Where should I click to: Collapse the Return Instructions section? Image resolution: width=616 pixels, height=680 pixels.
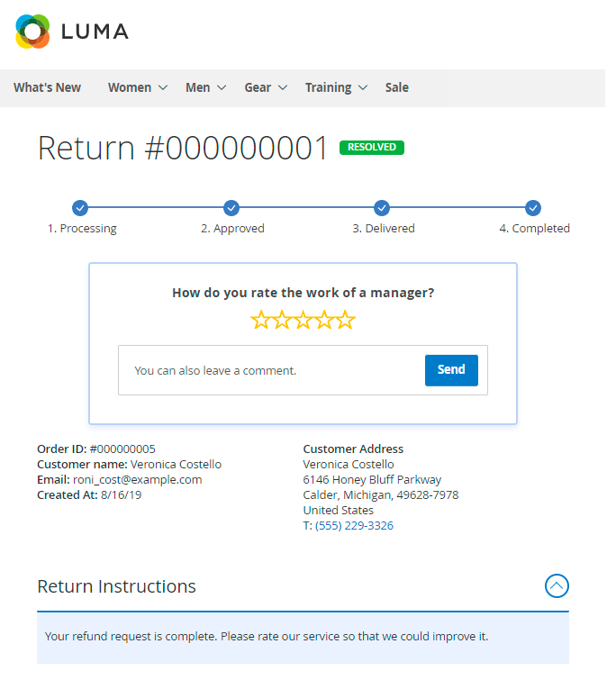[557, 586]
